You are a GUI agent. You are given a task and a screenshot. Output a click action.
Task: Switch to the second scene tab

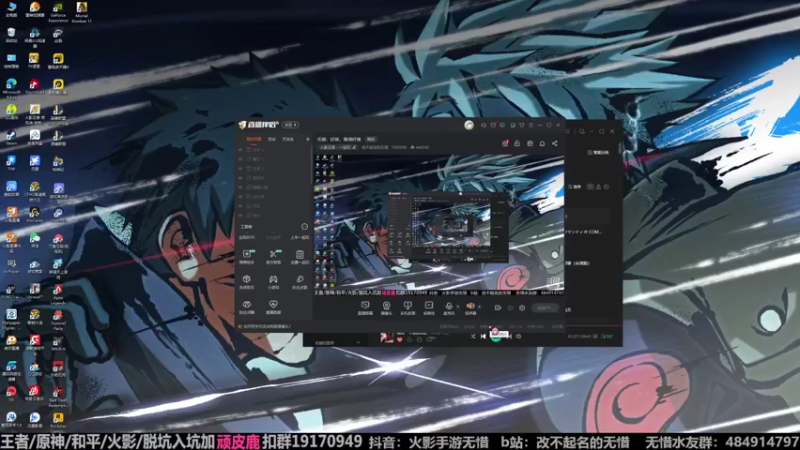click(x=272, y=139)
